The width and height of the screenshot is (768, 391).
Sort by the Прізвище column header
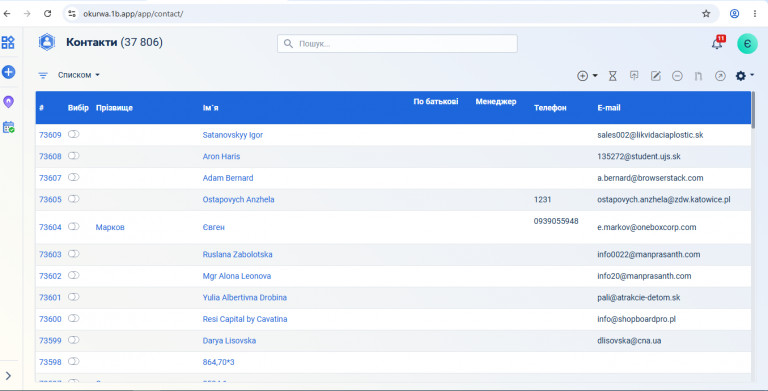coord(114,108)
